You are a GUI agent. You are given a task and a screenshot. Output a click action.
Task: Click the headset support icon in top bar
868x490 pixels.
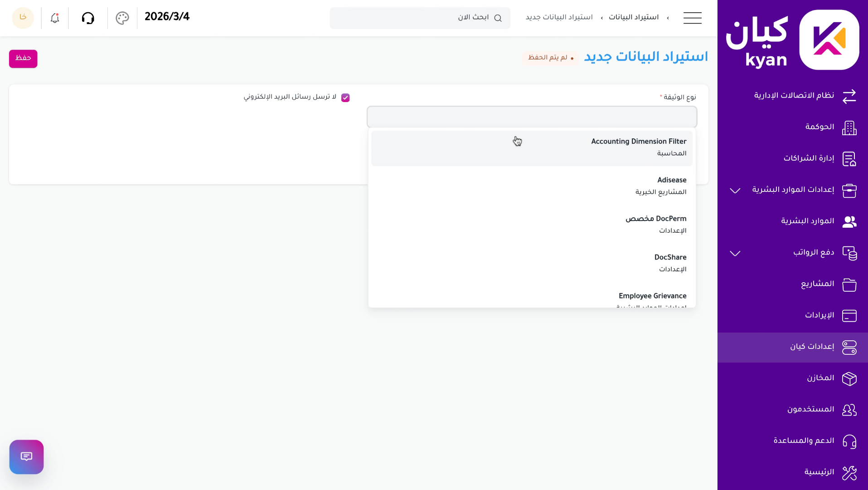click(88, 18)
